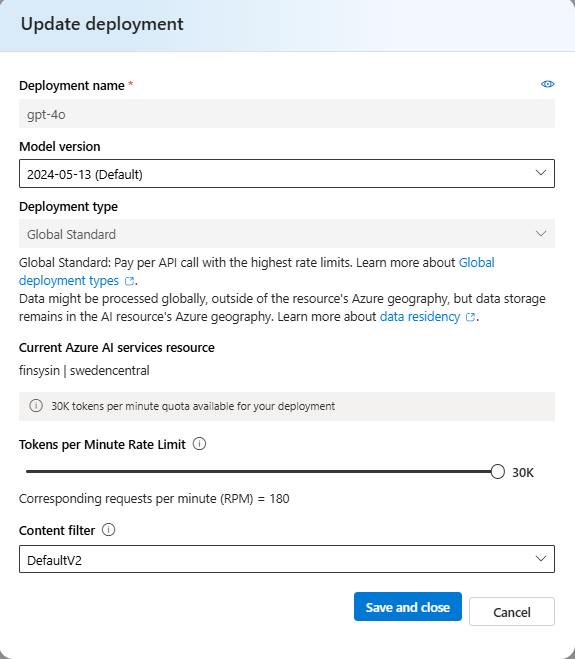Click the Global Standard deployment type field
The height and width of the screenshot is (659, 575).
pyautogui.click(x=287, y=233)
